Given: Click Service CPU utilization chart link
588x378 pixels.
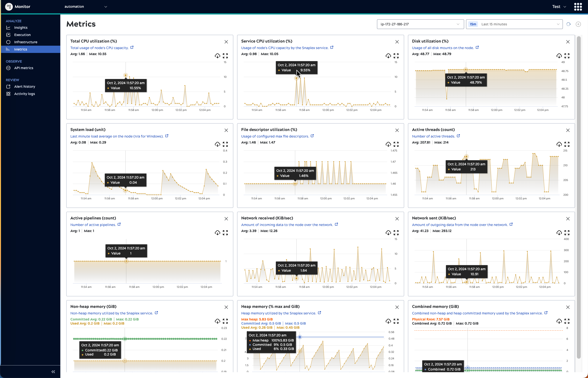Looking at the screenshot, I should [333, 48].
